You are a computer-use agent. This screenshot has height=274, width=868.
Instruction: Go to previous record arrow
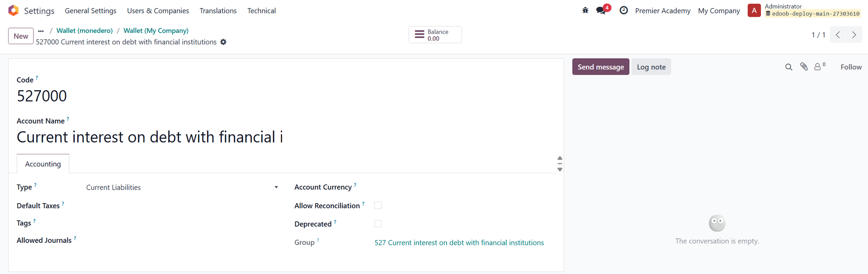(838, 35)
